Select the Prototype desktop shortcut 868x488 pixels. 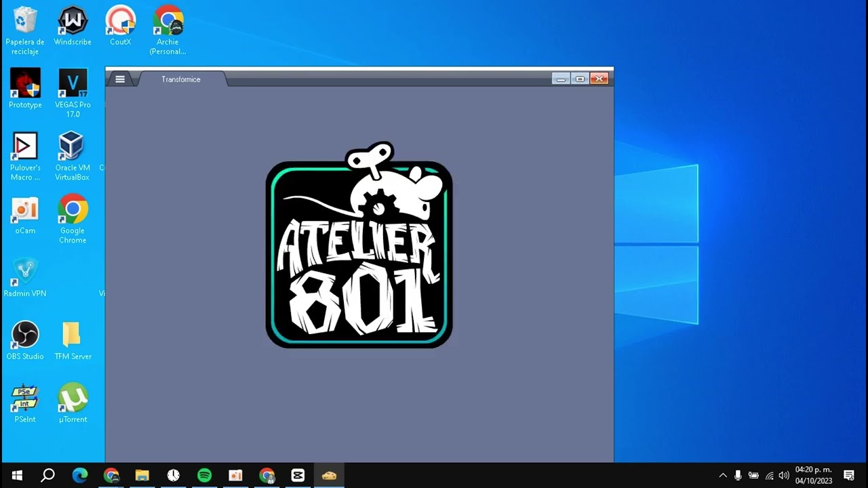(25, 89)
